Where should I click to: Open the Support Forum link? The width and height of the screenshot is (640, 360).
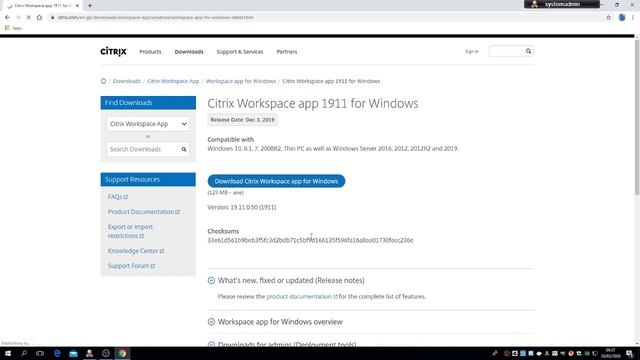[131, 266]
